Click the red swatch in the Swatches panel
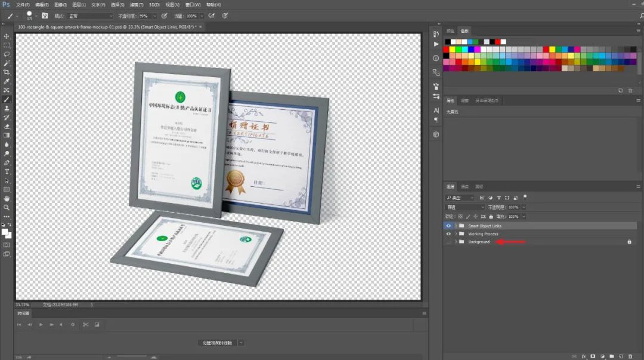 point(446,50)
